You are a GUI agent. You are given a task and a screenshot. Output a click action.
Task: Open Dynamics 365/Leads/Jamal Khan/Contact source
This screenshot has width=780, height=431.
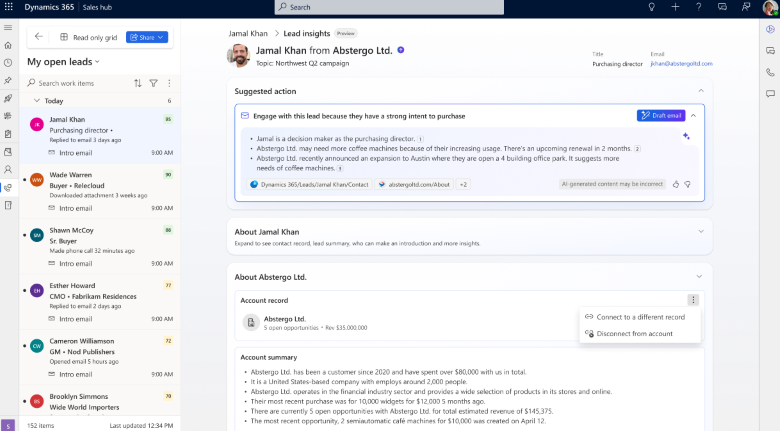coord(309,184)
